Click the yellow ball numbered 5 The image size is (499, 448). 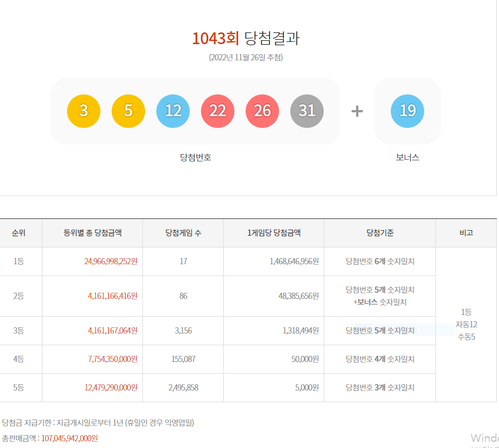coord(128,111)
